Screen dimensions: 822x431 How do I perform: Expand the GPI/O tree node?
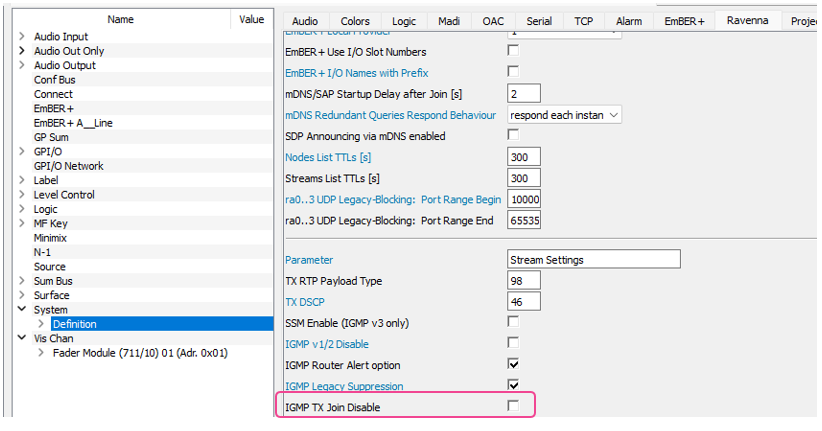22,152
